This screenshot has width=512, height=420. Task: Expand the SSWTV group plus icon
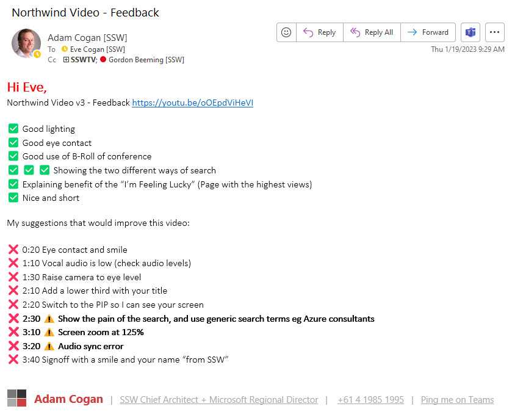66,60
